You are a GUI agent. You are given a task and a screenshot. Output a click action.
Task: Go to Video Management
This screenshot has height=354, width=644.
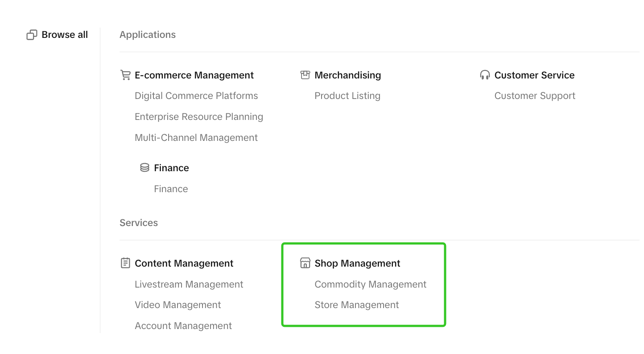coord(178,305)
